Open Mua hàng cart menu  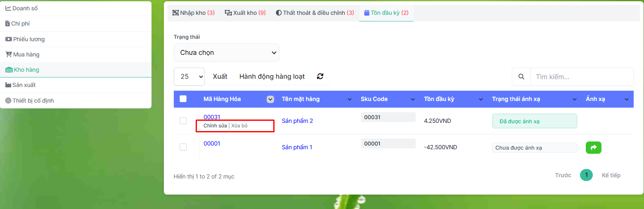pos(26,54)
